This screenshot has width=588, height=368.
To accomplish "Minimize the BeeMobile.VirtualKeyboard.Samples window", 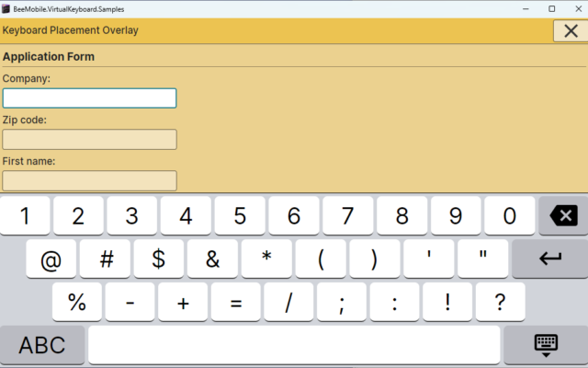I will tap(526, 8).
